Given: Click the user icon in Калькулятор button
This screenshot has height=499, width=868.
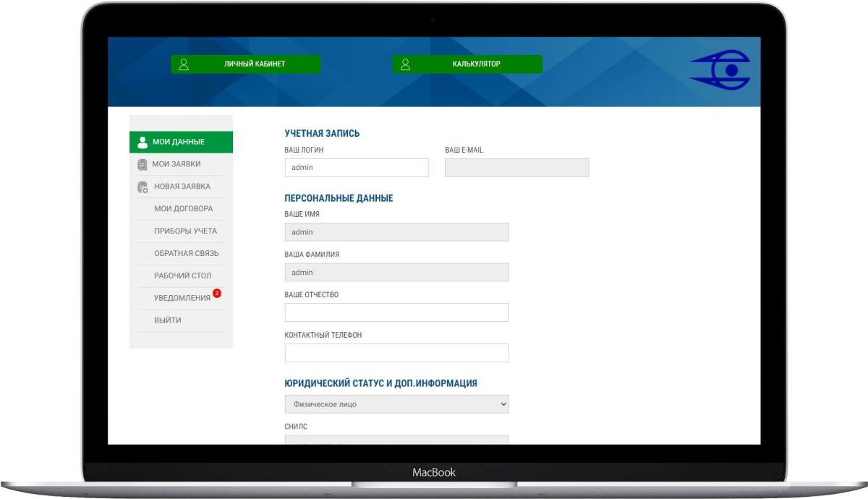Looking at the screenshot, I should point(405,64).
